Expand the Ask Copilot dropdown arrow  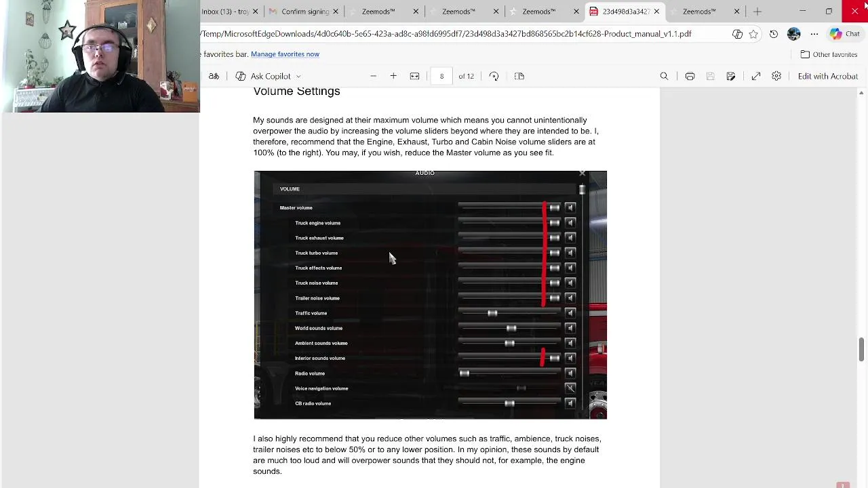coord(298,77)
